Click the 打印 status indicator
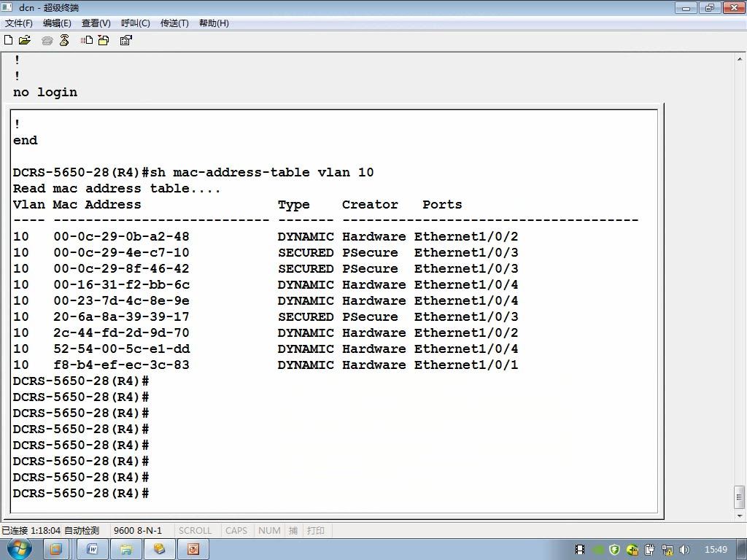 [x=315, y=531]
